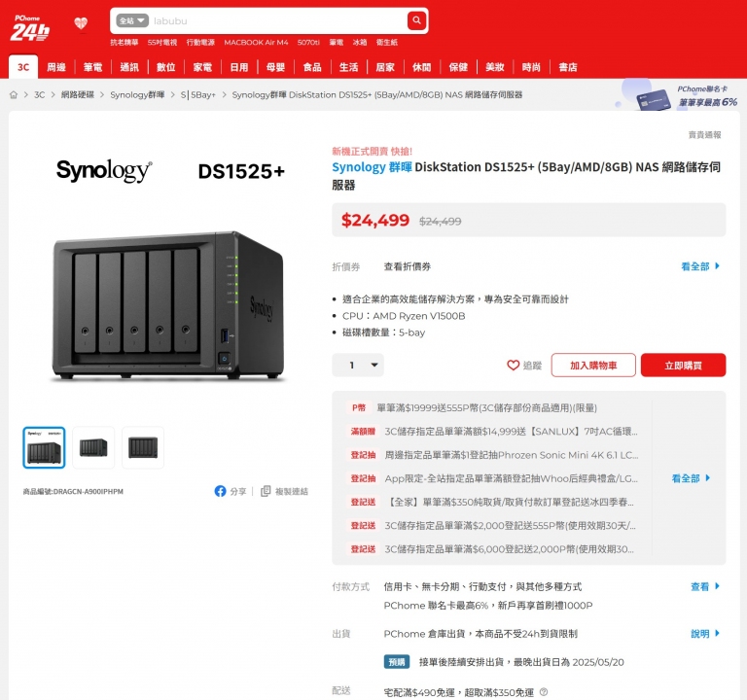
Task: Click 查看折價券 link
Action: 408,266
